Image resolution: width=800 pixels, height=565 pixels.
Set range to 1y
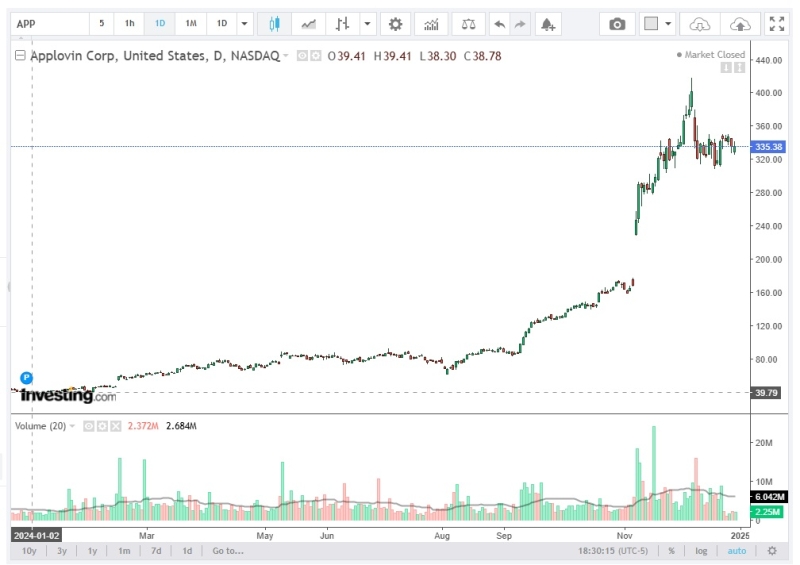tap(92, 551)
